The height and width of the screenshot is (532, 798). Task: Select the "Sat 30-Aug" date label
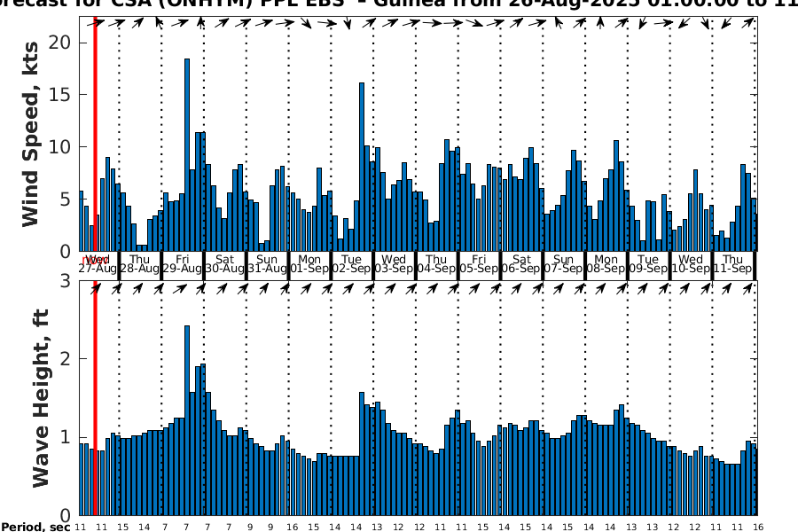tap(224, 264)
